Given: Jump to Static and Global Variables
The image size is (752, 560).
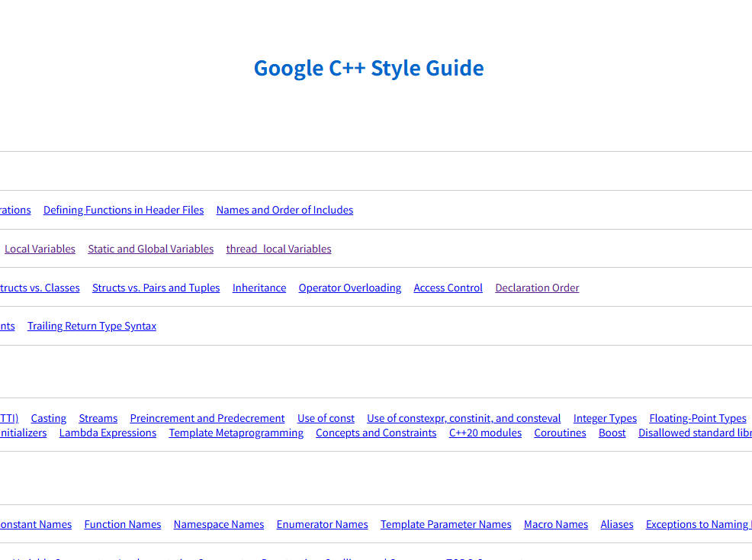Looking at the screenshot, I should [150, 249].
